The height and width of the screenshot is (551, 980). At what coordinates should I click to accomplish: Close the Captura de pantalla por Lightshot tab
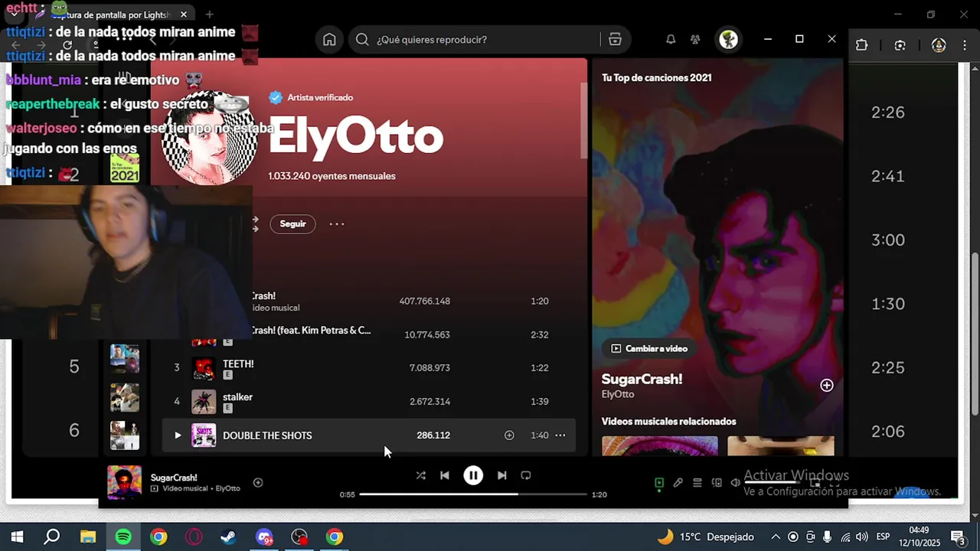tap(184, 15)
